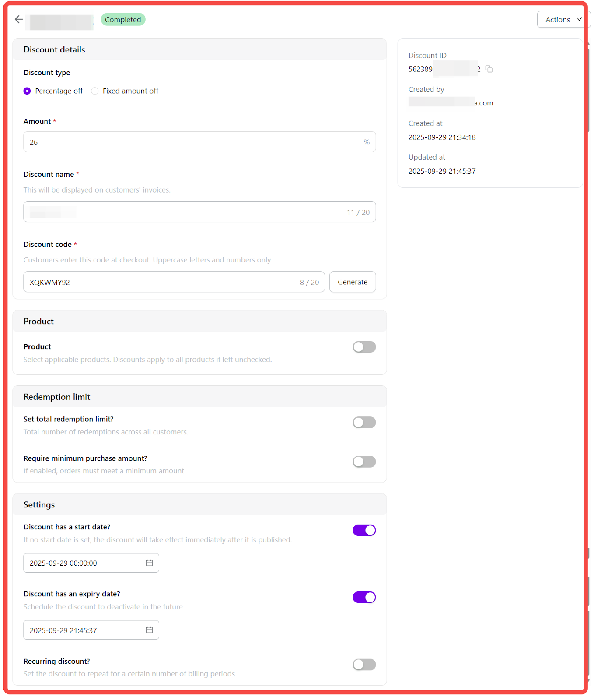Click the Discount code input field
Image resolution: width=594 pixels, height=700 pixels.
(162, 282)
